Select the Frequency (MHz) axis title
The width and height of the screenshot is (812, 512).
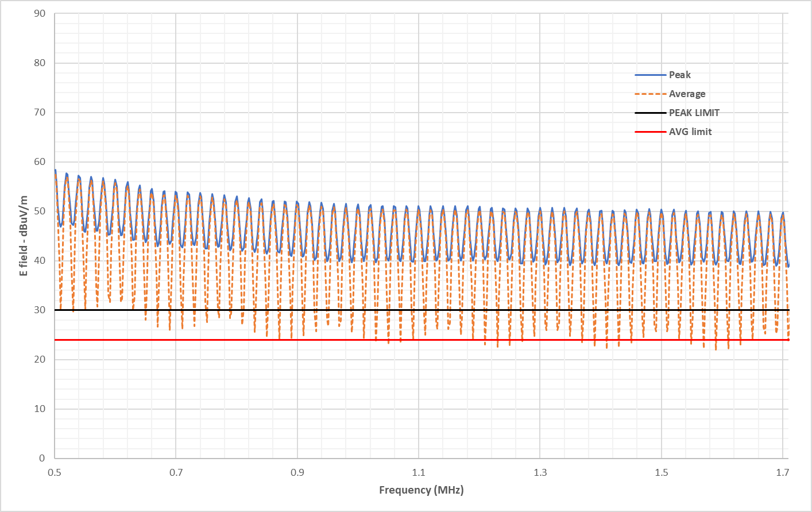pos(422,490)
